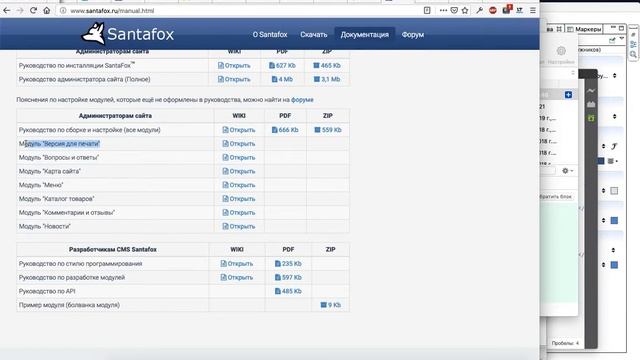Open wiki for programming style guide
This screenshot has width=640, height=360.
coord(237,264)
